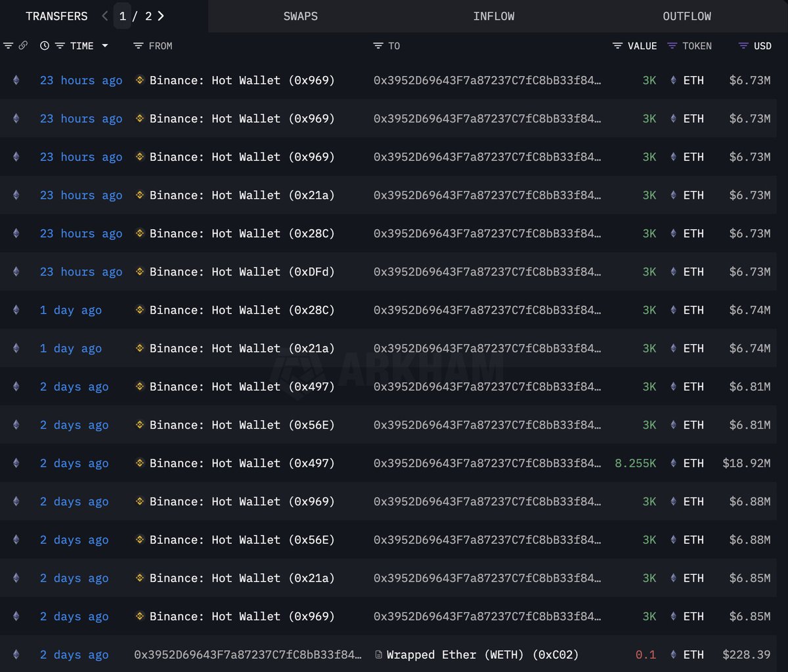
Task: Open Binance Hot Wallet (0x21a) in $6.85M row
Action: (x=242, y=578)
